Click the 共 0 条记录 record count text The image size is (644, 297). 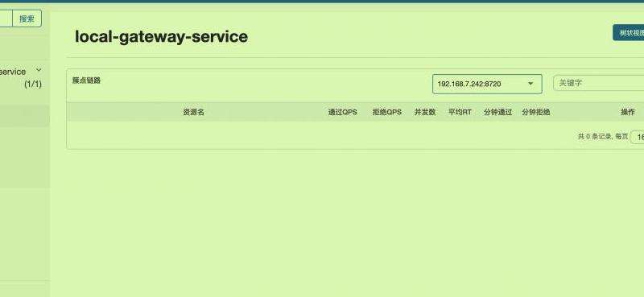[595, 137]
